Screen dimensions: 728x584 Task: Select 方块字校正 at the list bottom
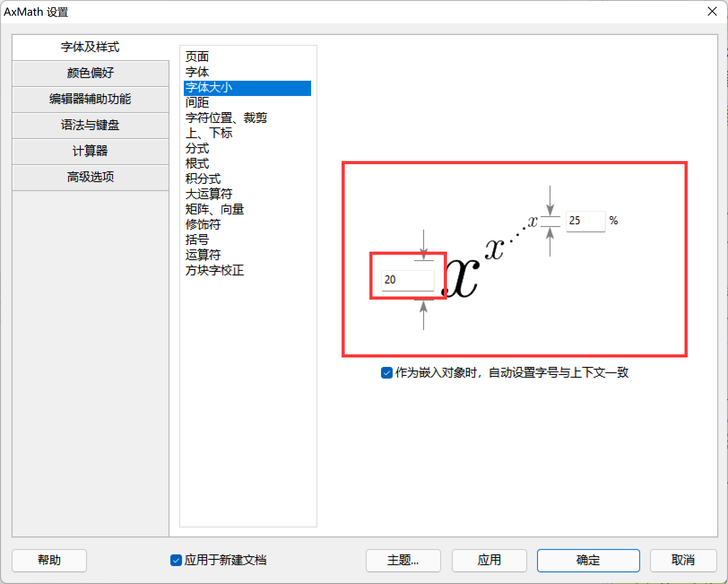pos(214,270)
